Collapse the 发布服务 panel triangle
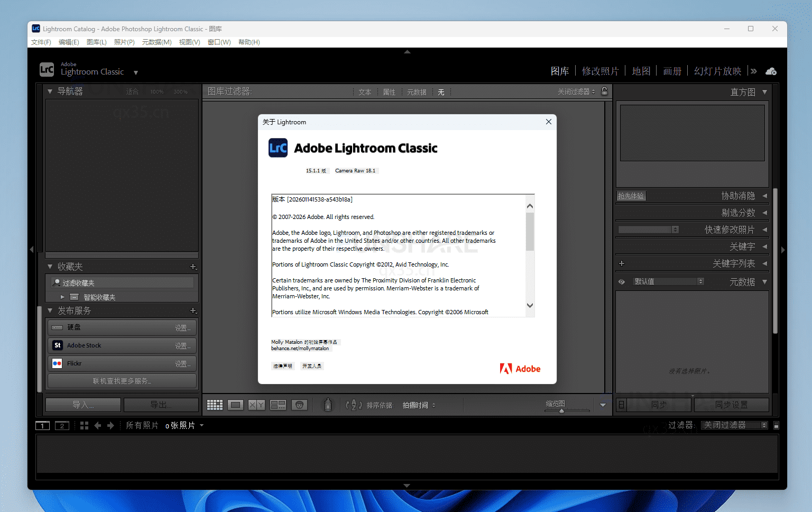The image size is (812, 512). click(x=50, y=310)
